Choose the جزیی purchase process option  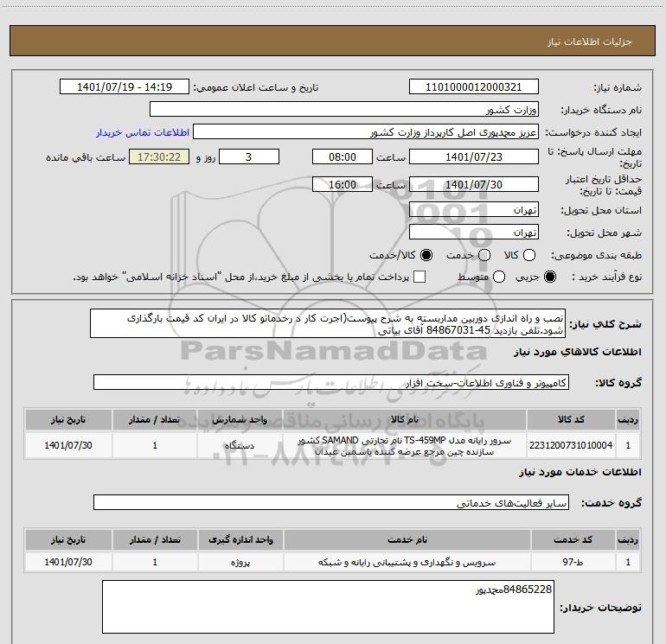550,277
